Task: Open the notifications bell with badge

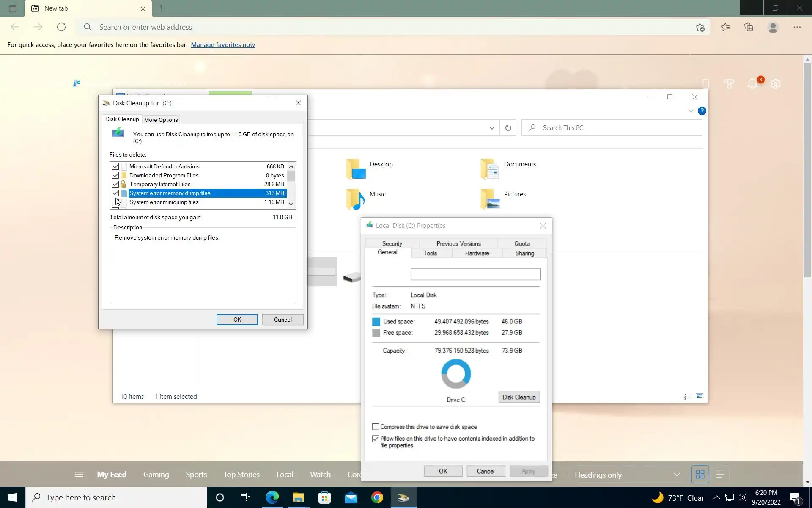Action: [753, 83]
